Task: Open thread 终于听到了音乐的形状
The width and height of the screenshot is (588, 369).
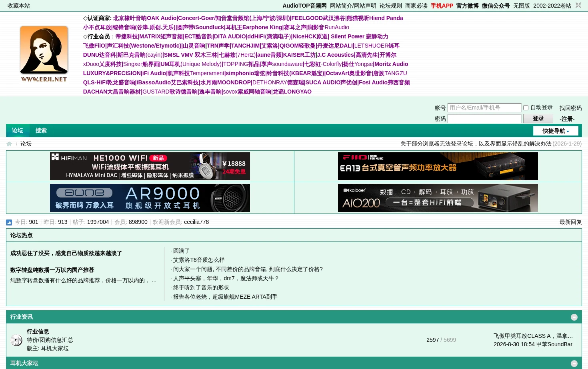Action: (x=201, y=287)
